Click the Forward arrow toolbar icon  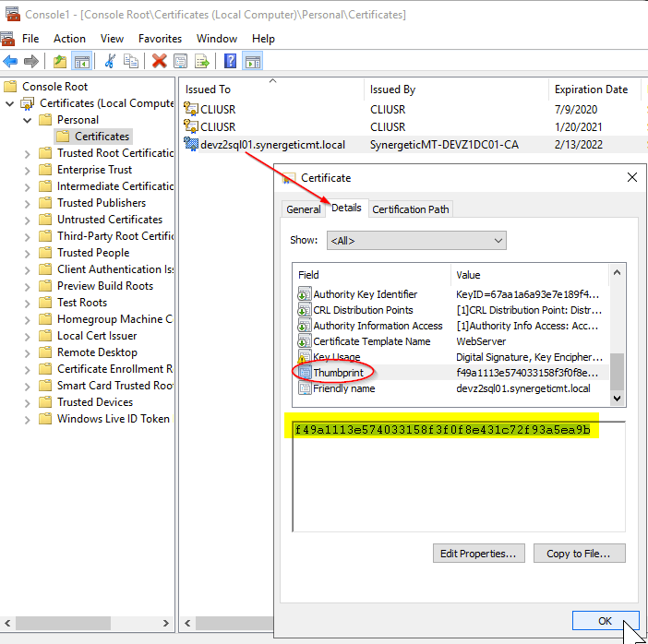click(31, 62)
